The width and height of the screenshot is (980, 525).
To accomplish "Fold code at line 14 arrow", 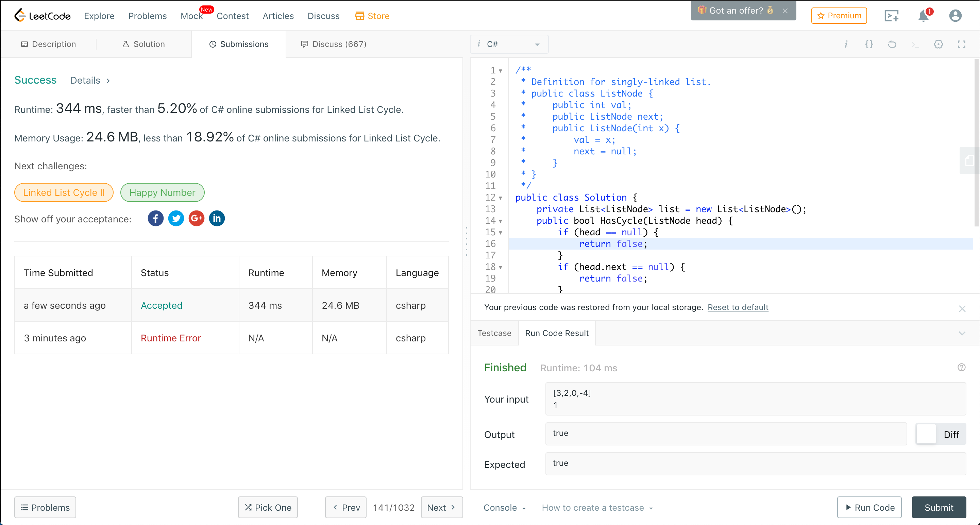I will coord(501,221).
